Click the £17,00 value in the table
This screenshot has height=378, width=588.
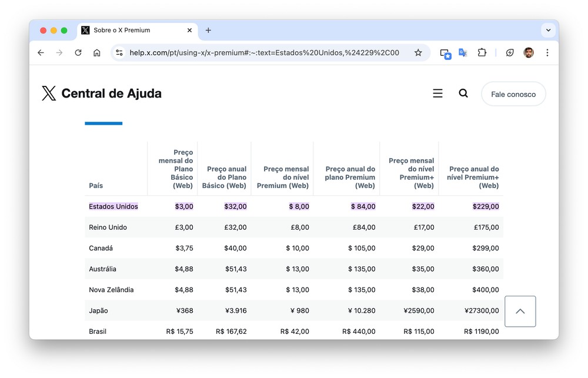(424, 228)
